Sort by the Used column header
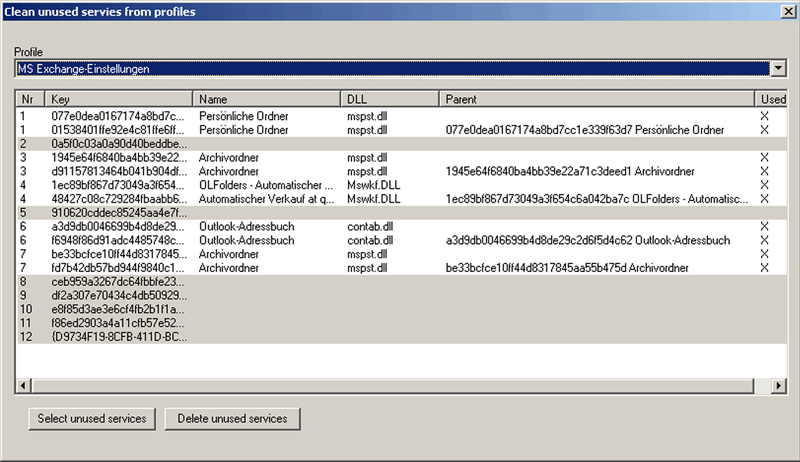800x462 pixels. coord(771,99)
